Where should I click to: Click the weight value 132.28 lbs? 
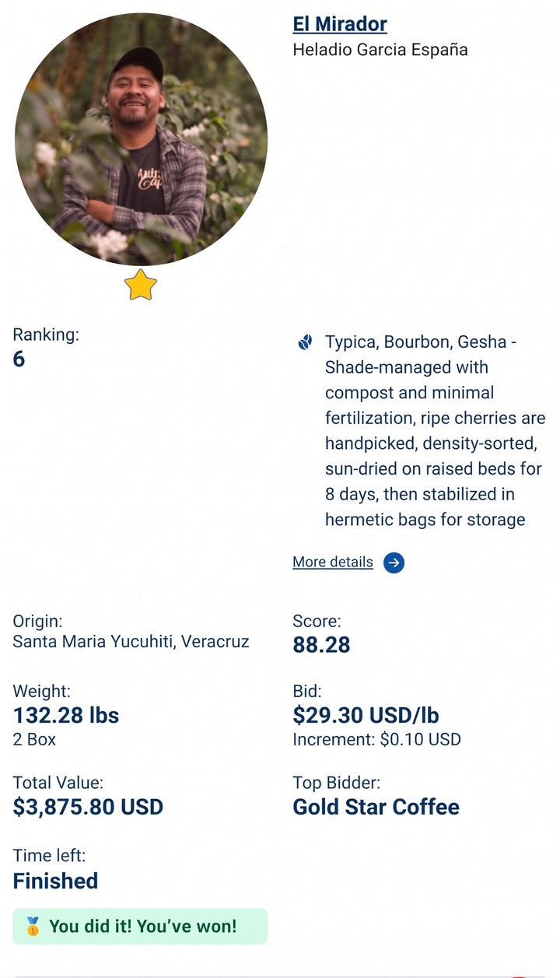tap(66, 715)
